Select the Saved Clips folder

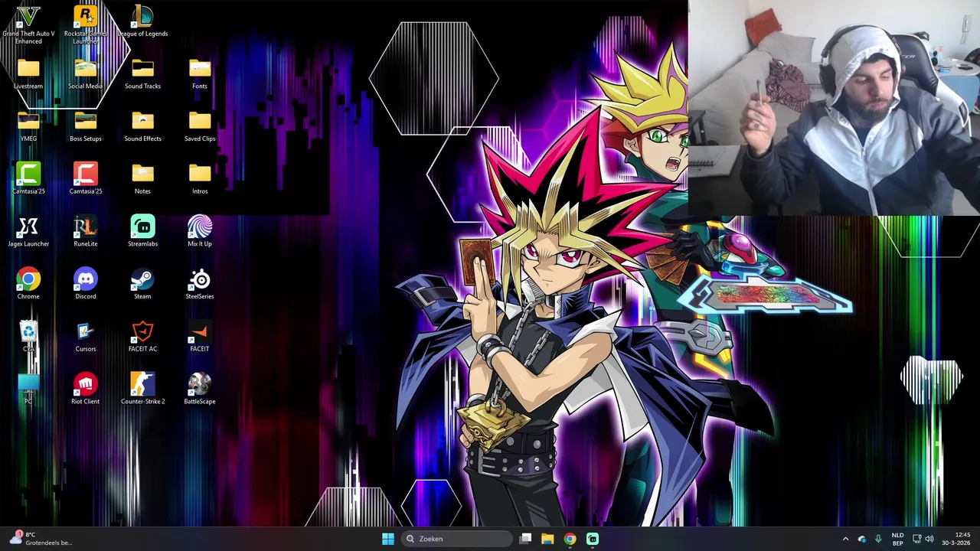[x=200, y=127]
